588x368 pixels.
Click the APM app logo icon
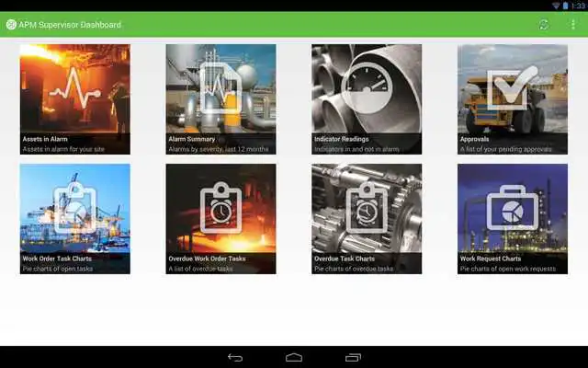[11, 25]
